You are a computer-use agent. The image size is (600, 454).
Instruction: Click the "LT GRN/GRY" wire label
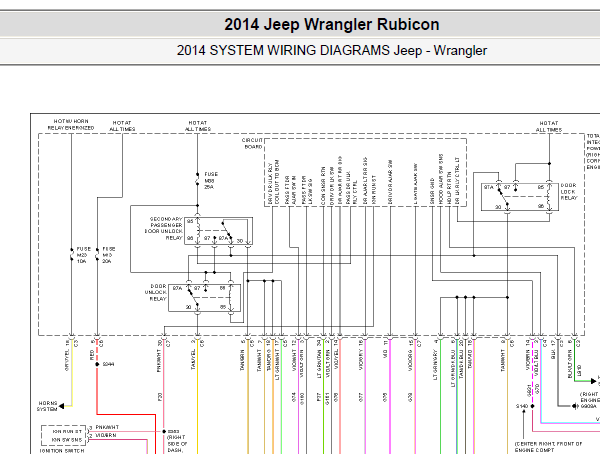click(435, 365)
